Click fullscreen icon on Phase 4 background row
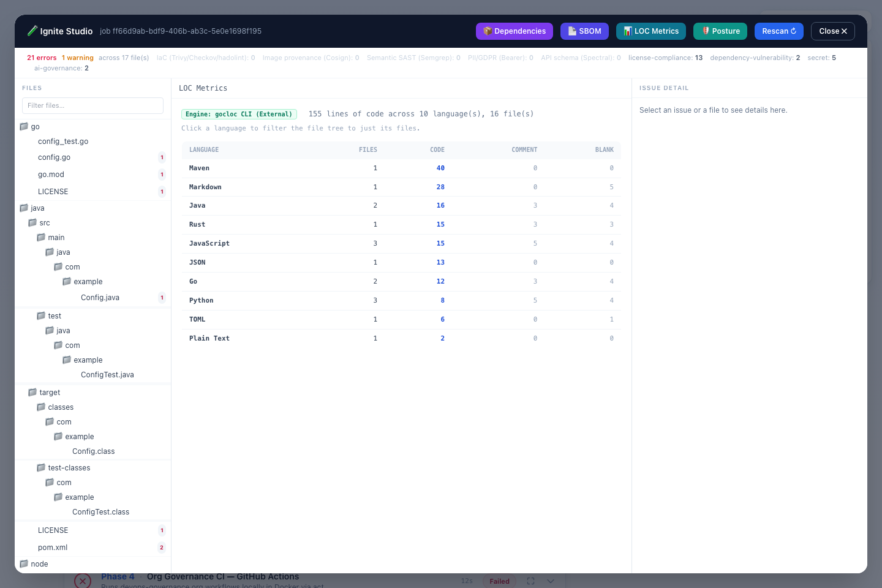The image size is (882, 588). (531, 581)
